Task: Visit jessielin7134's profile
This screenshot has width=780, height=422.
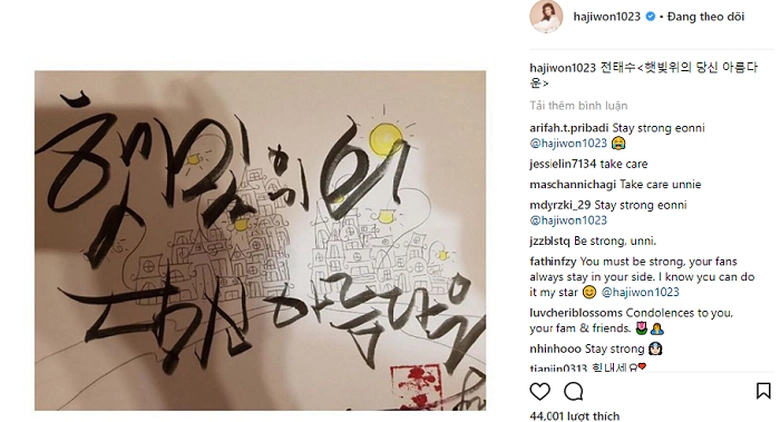Action: tap(563, 164)
